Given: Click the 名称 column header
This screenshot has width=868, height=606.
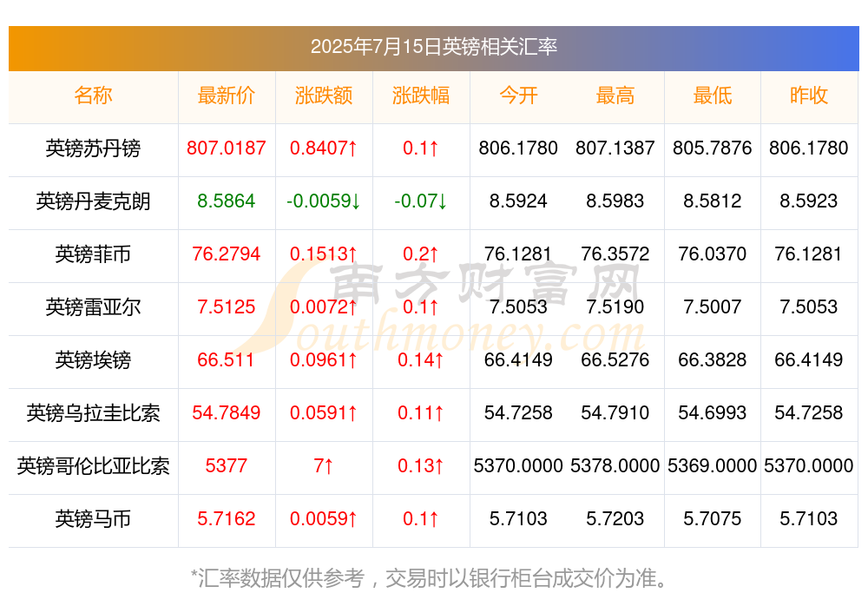Looking at the screenshot, I should point(93,96).
